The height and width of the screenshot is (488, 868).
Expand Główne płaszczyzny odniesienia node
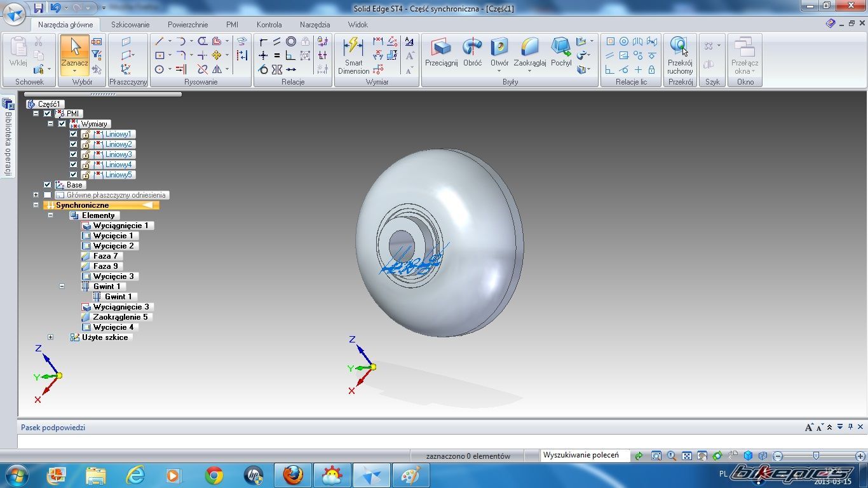click(x=36, y=195)
